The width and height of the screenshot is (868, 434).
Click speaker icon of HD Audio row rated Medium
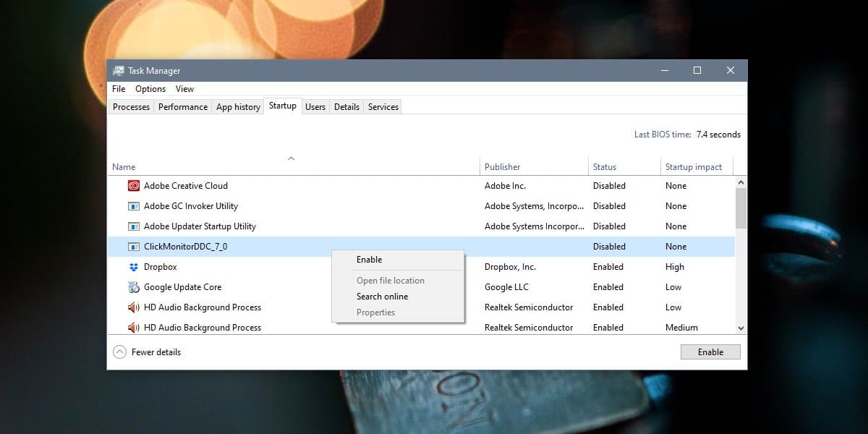[133, 328]
